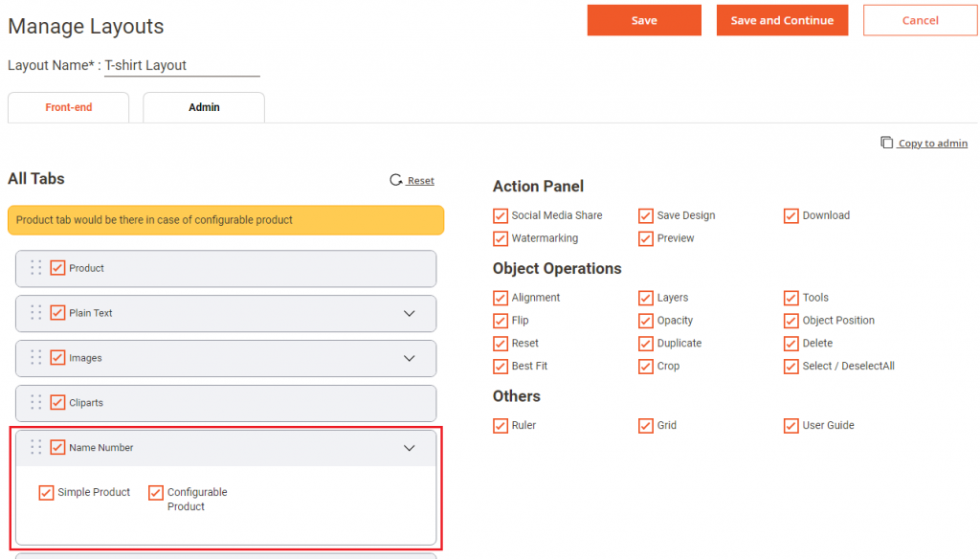Click the drag handle for the Images tab
This screenshot has width=980, height=559.
[x=35, y=358]
